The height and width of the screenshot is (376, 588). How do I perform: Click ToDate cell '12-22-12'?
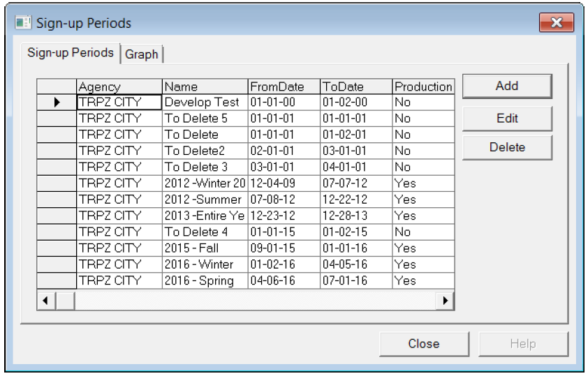coord(356,200)
